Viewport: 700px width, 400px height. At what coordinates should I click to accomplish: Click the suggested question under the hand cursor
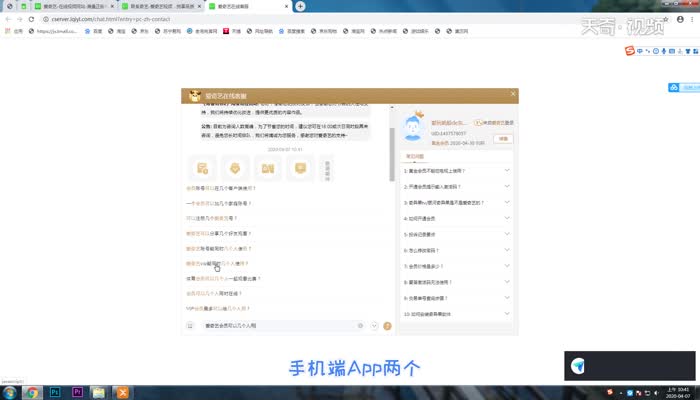[x=217, y=263]
